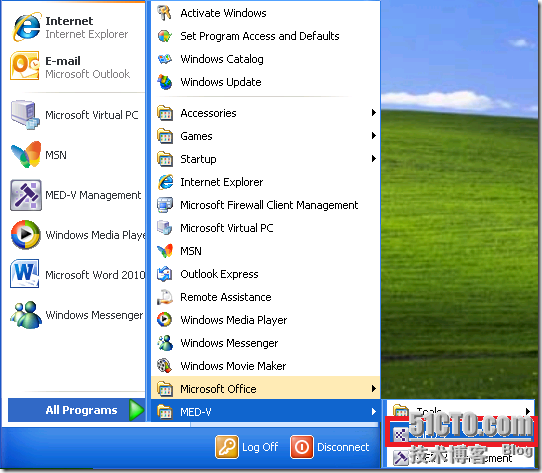542x473 pixels.
Task: Click Microsoft Word 2010 text label
Action: (95, 275)
